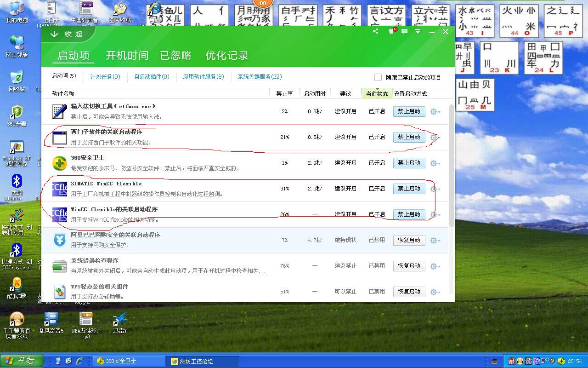This screenshot has width=588, height=368.
Task: Open gear dropdown for WinCC flexible关联启动程序 row
Action: point(435,215)
